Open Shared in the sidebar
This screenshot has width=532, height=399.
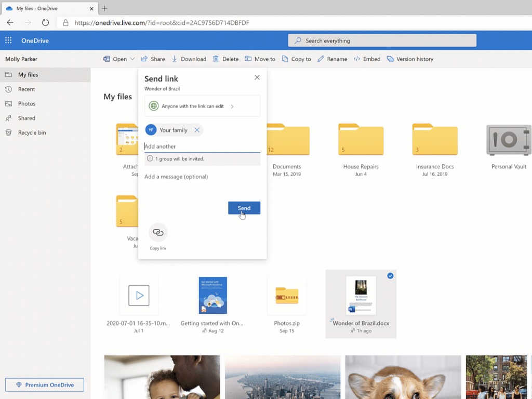pyautogui.click(x=45, y=118)
